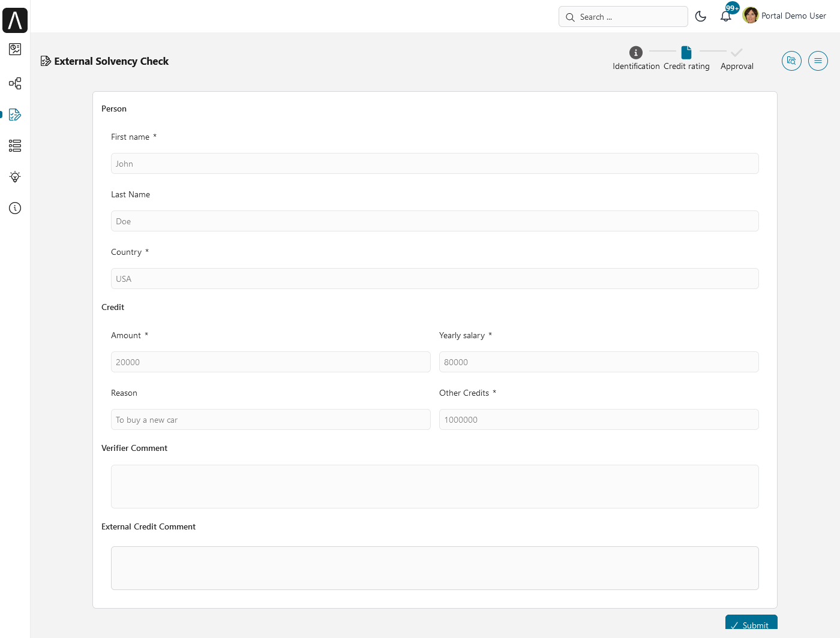
Task: Select the Identification step label
Action: tap(636, 67)
